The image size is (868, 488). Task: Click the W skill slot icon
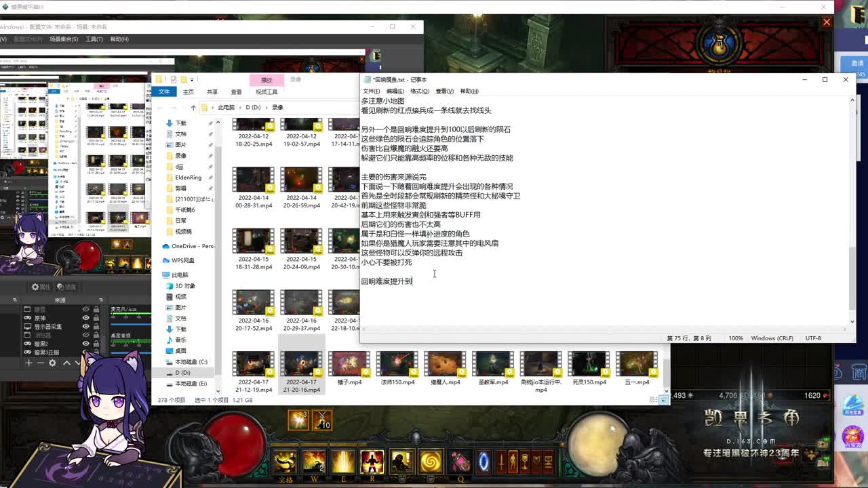tap(314, 461)
